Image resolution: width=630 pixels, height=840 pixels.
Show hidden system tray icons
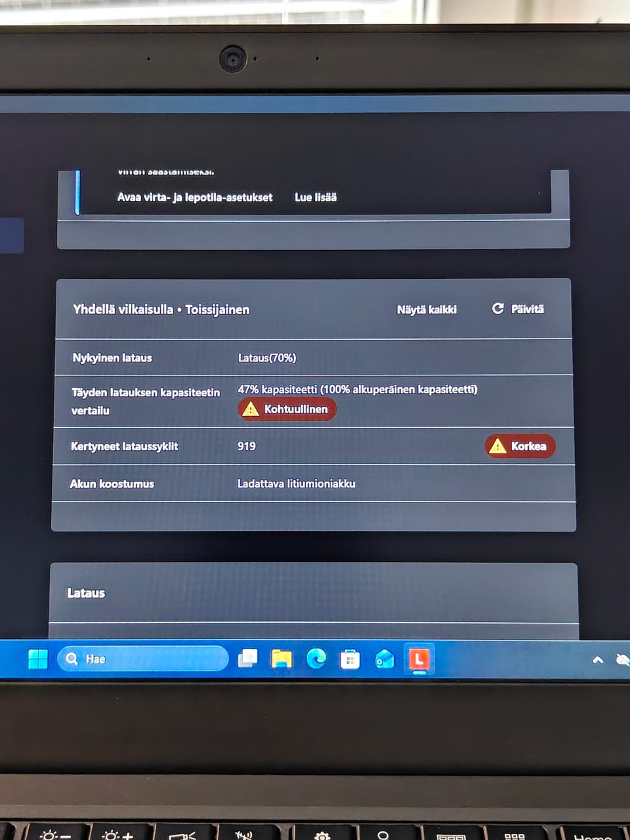pos(597,660)
